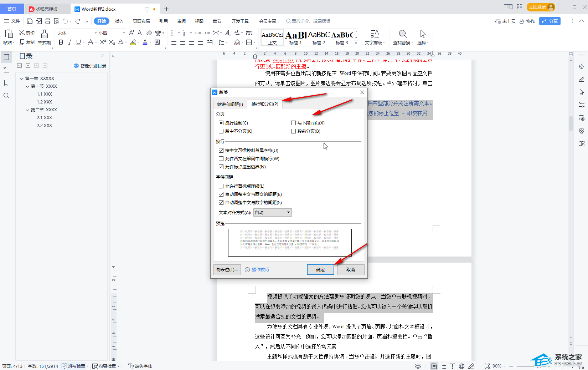Uncheck 允许标点溢出边界

coord(221,167)
